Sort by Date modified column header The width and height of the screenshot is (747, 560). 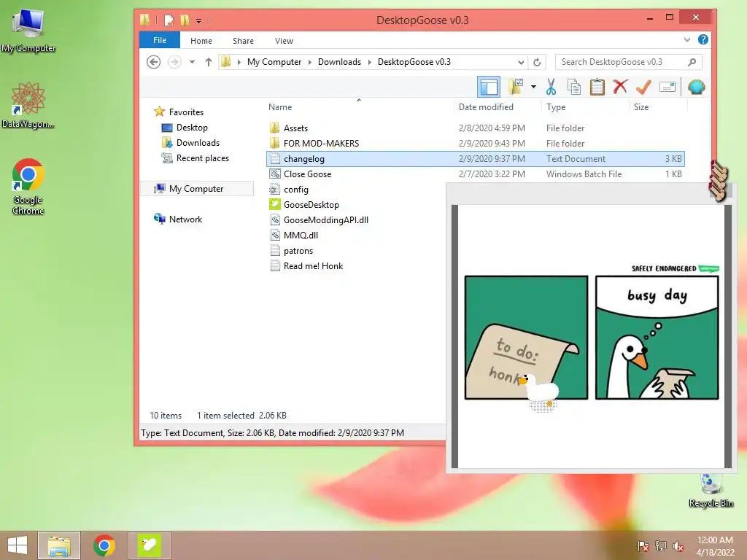coord(486,107)
